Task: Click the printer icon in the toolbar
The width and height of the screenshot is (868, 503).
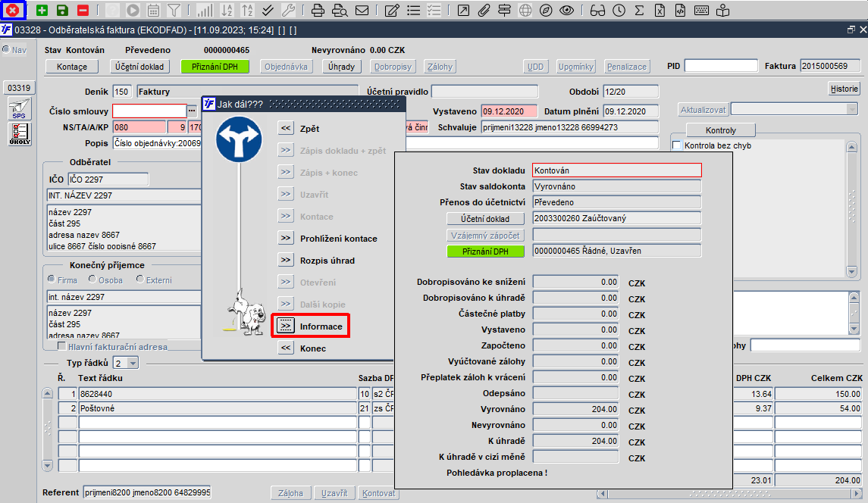Action: [318, 11]
